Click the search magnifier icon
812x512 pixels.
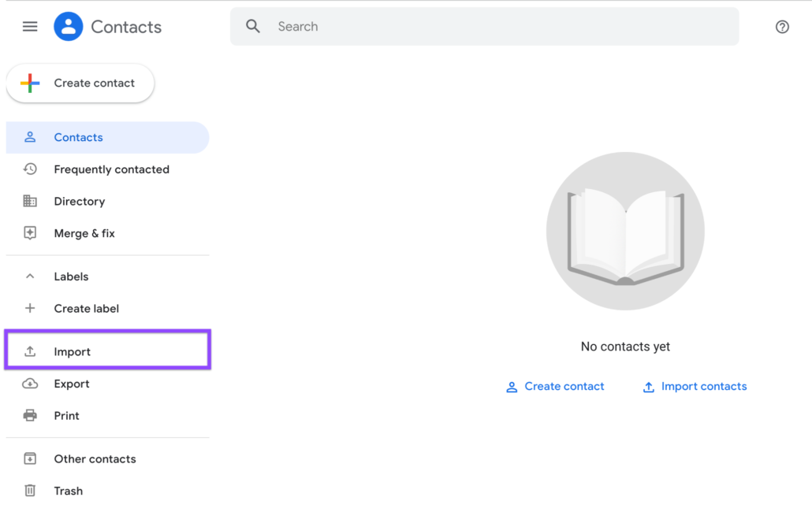pyautogui.click(x=253, y=27)
